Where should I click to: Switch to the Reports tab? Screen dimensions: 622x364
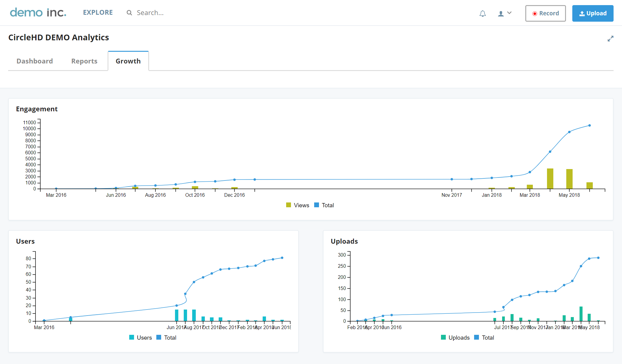coord(84,61)
